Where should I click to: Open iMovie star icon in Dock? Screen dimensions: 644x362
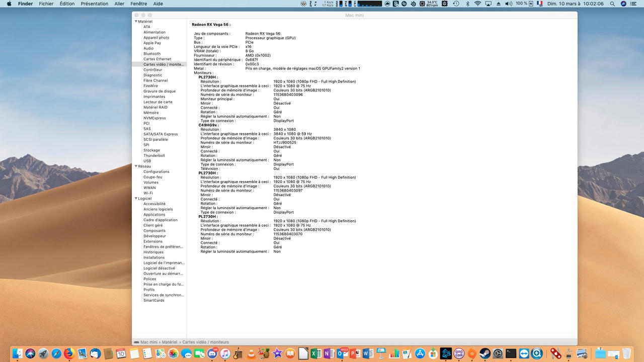click(x=277, y=353)
